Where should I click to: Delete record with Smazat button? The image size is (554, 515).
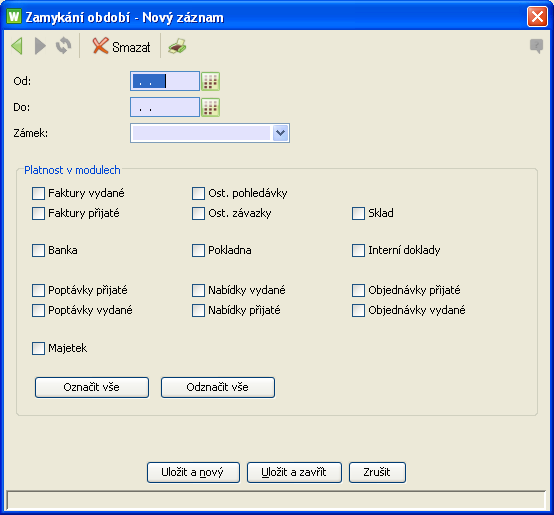pos(121,47)
